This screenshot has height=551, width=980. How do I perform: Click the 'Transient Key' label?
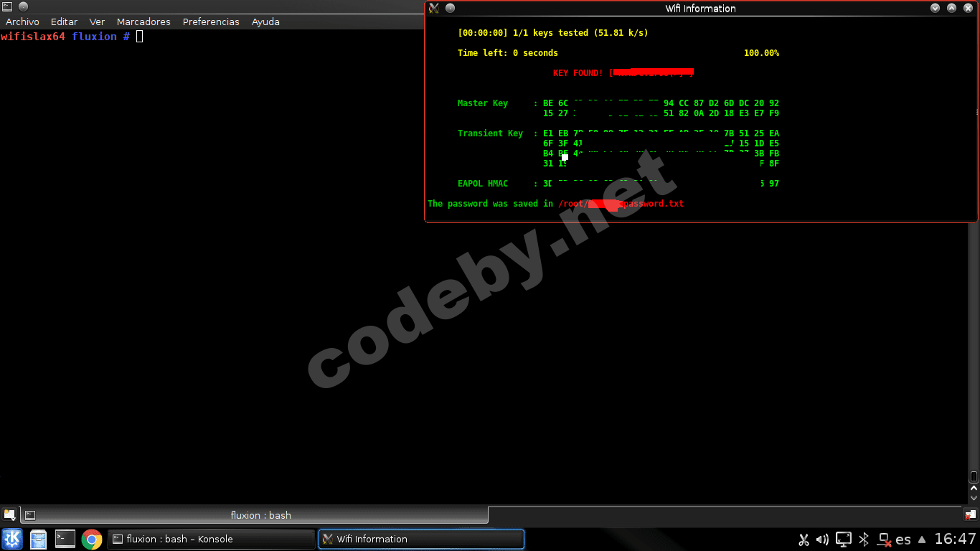click(x=491, y=133)
